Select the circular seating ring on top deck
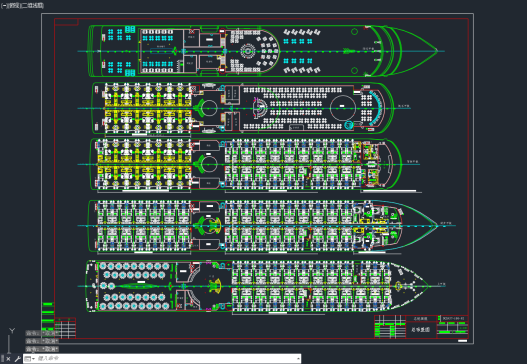Image resolution: width=527 pixels, height=364 pixels. (x=248, y=51)
